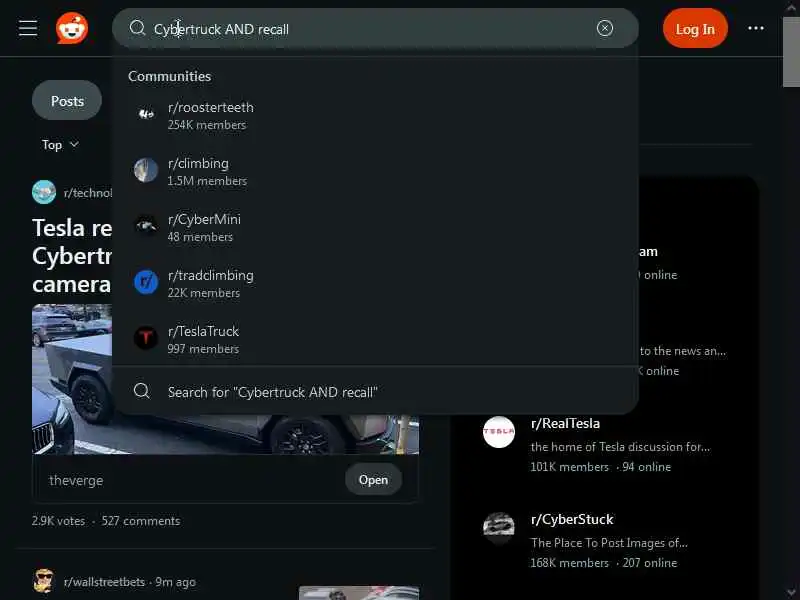This screenshot has height=600, width=800.
Task: Open r/RealTesla community in sidebar
Action: (565, 423)
